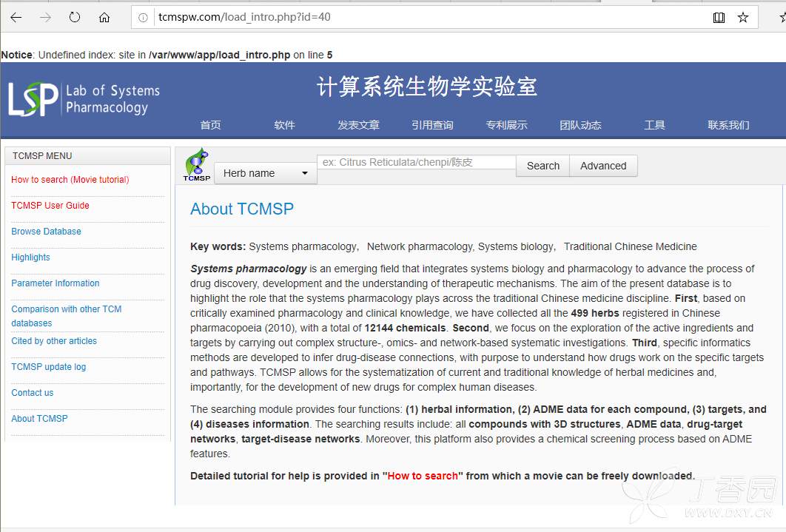Click the LSP Lab of Systems Pharmacology logo
The image size is (786, 532).
(84, 98)
